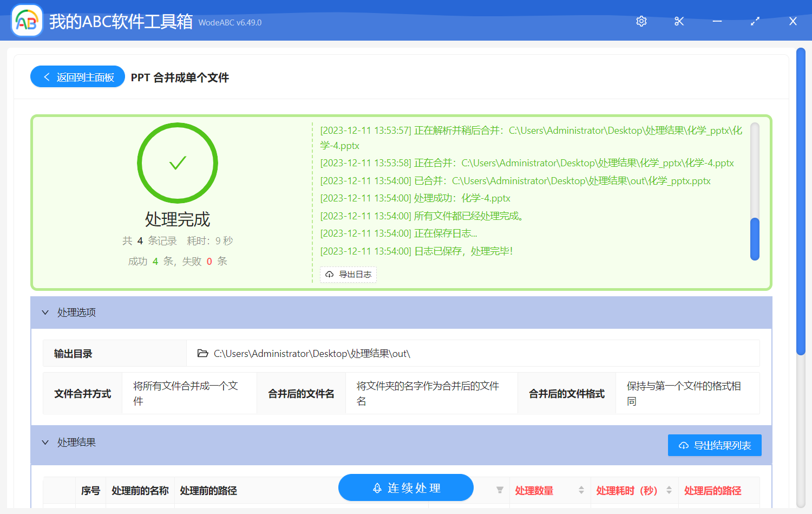Click the 导出日志 button
This screenshot has height=514, width=812.
coord(348,275)
